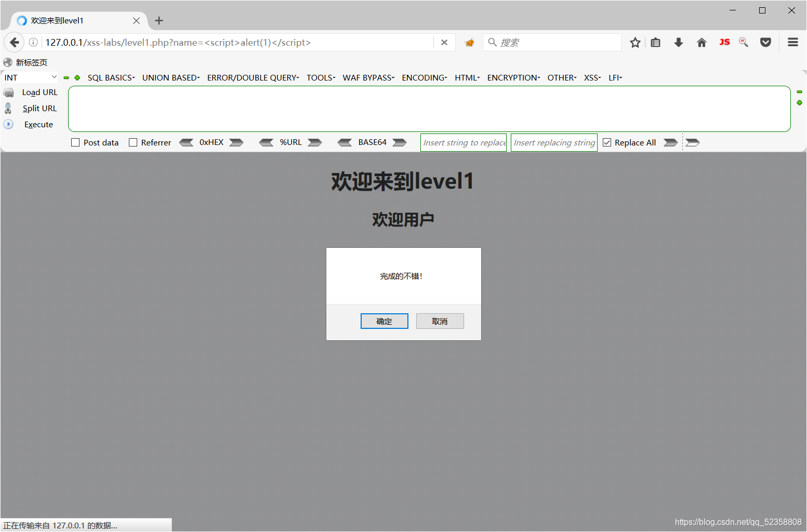Click the Load URL icon
Viewport: 807px width, 532px height.
click(9, 92)
